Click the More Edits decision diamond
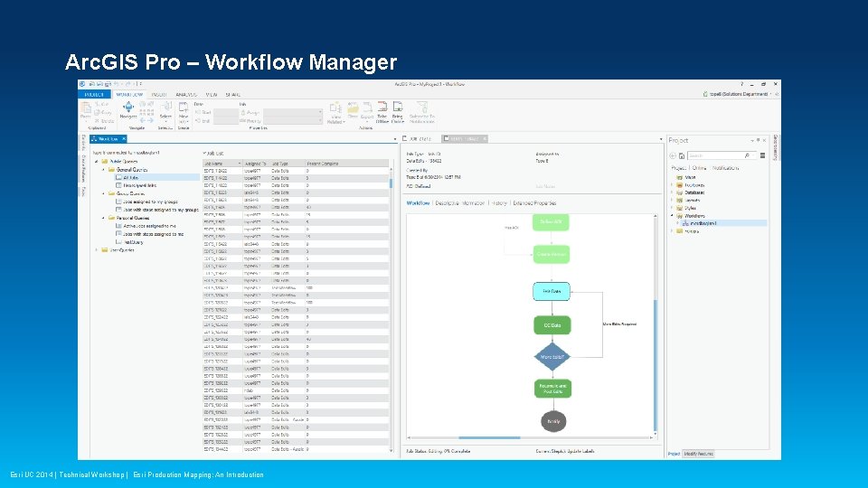Screen dimensions: 868x488 (552, 358)
